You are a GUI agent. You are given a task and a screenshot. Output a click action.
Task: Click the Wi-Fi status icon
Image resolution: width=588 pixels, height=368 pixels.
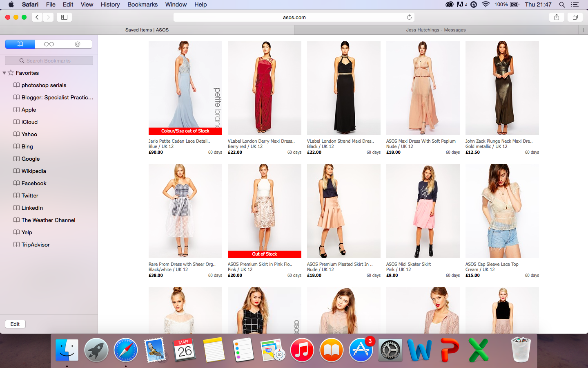coord(486,4)
